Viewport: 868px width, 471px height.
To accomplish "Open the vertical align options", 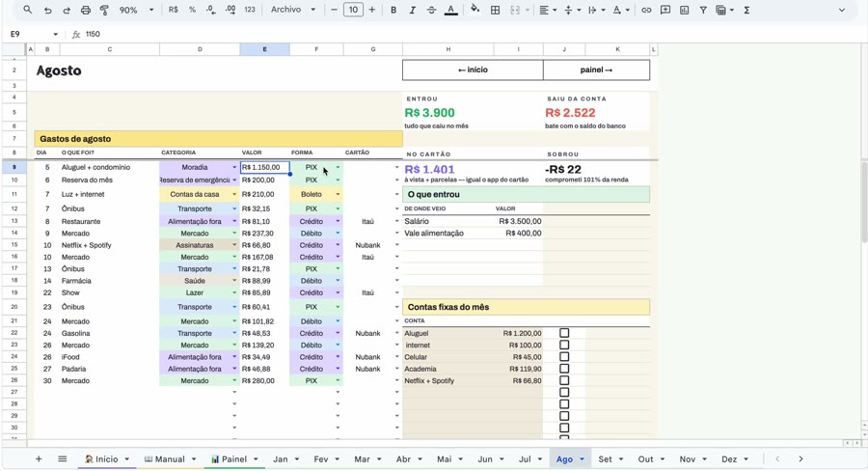I will pos(571,10).
